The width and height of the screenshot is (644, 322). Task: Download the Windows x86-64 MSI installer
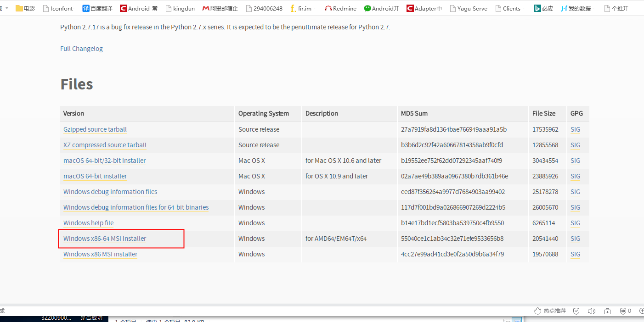coord(105,239)
